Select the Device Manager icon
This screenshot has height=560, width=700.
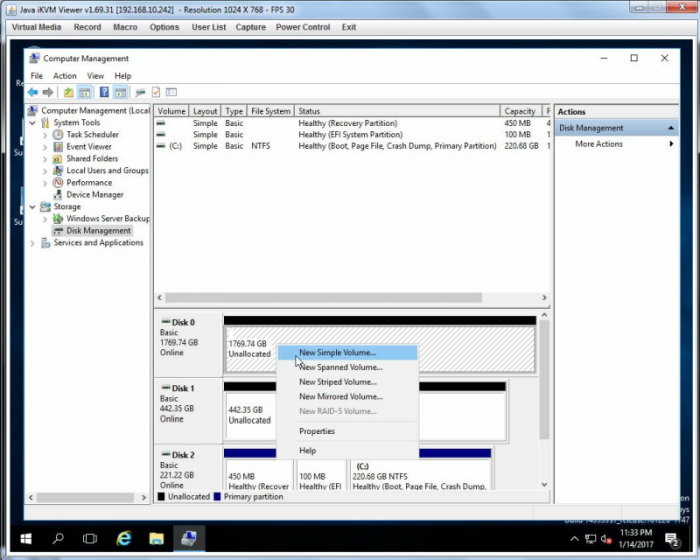(58, 195)
